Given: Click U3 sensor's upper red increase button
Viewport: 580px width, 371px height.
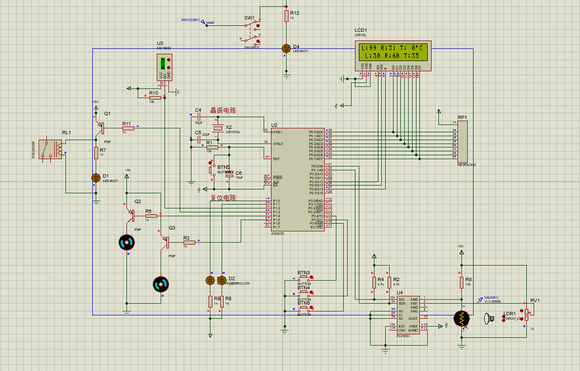Looking at the screenshot, I should click(x=169, y=60).
